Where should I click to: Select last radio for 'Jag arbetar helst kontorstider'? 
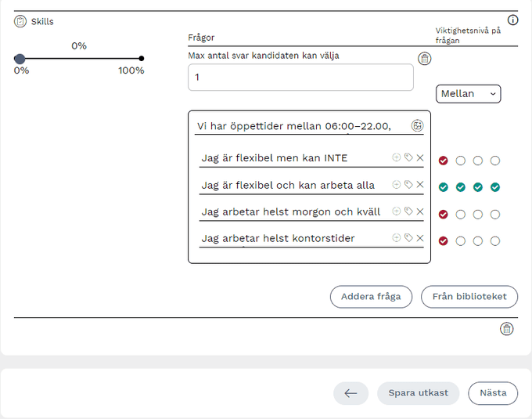point(495,241)
